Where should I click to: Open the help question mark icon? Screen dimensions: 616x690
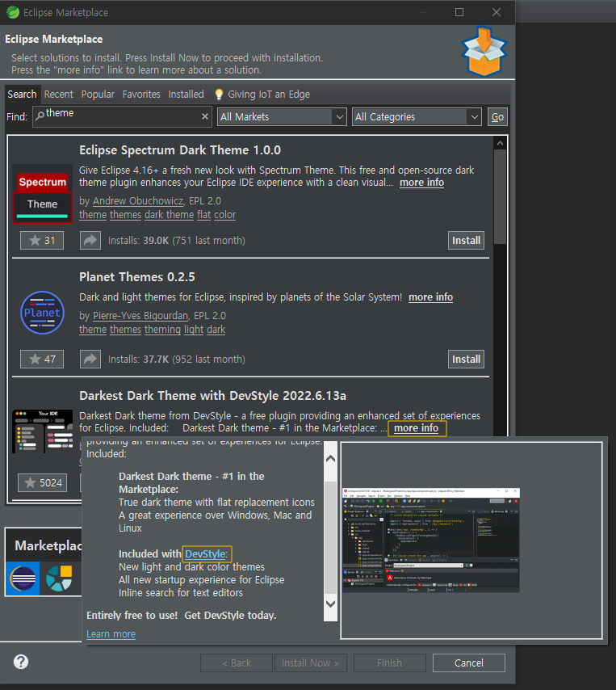pyautogui.click(x=21, y=662)
